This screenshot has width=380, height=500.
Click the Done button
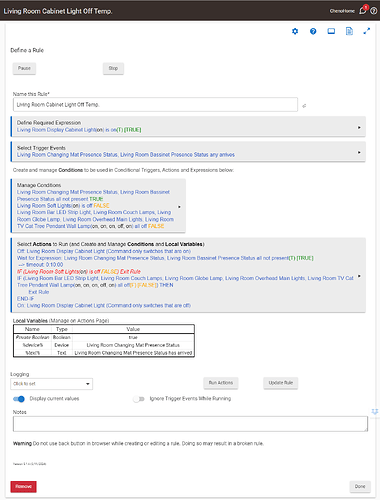coord(360,487)
